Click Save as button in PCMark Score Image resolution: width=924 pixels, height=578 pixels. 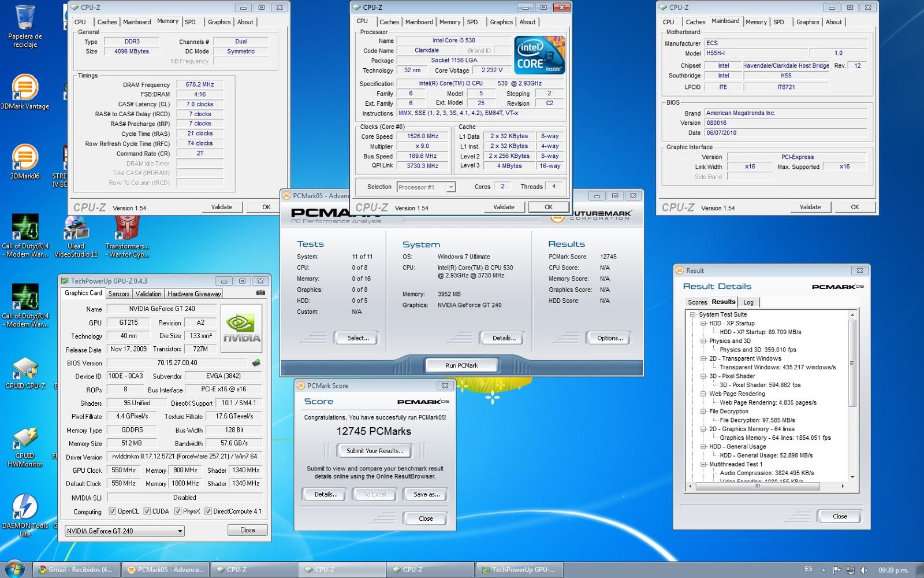pyautogui.click(x=426, y=494)
